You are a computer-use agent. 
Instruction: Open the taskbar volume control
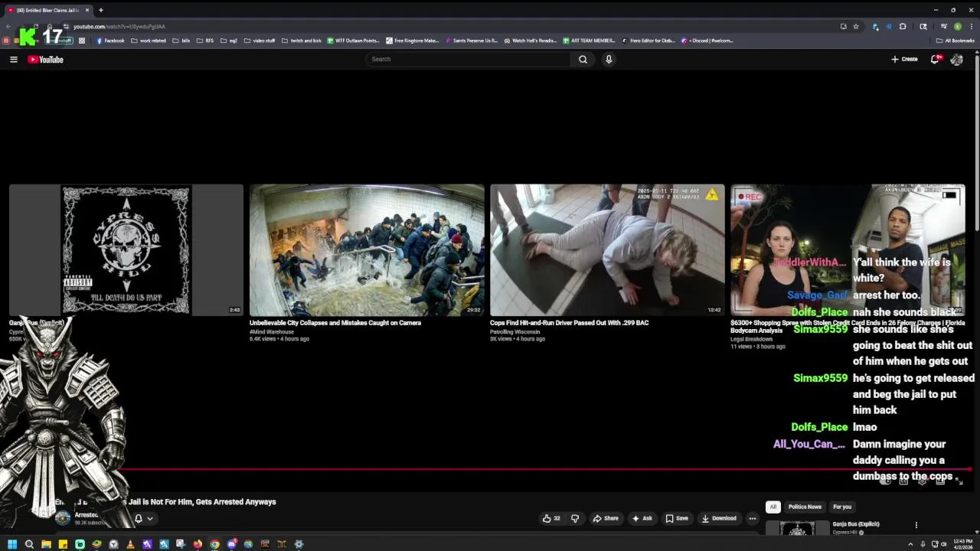(x=943, y=544)
